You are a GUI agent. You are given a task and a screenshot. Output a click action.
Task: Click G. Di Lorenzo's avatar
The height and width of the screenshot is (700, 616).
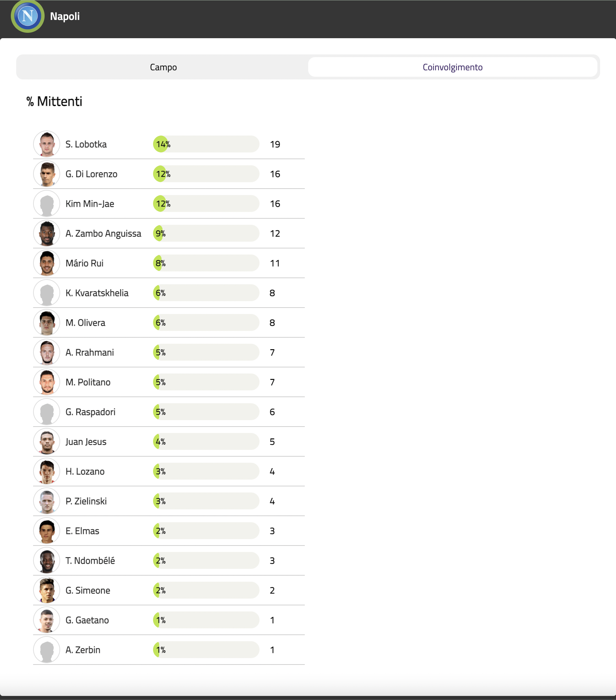pyautogui.click(x=47, y=174)
